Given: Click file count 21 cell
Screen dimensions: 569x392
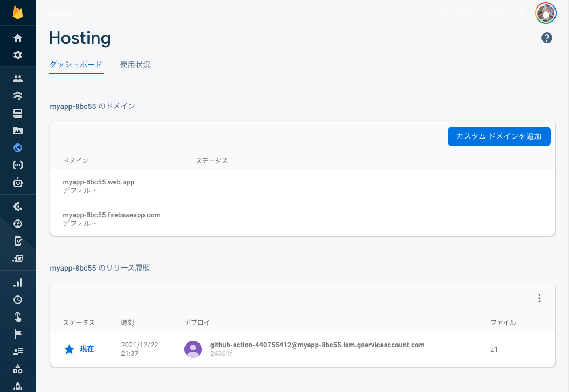Looking at the screenshot, I should click(x=494, y=349).
